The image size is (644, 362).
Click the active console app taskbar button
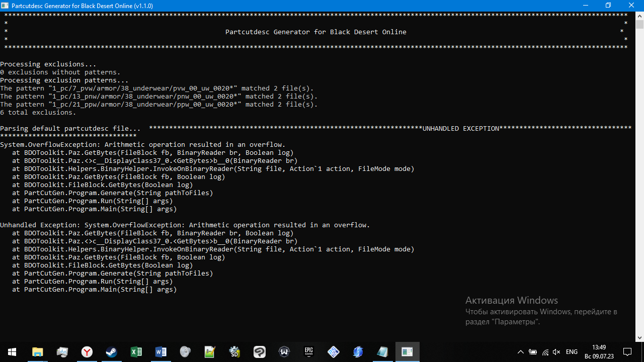click(x=407, y=351)
